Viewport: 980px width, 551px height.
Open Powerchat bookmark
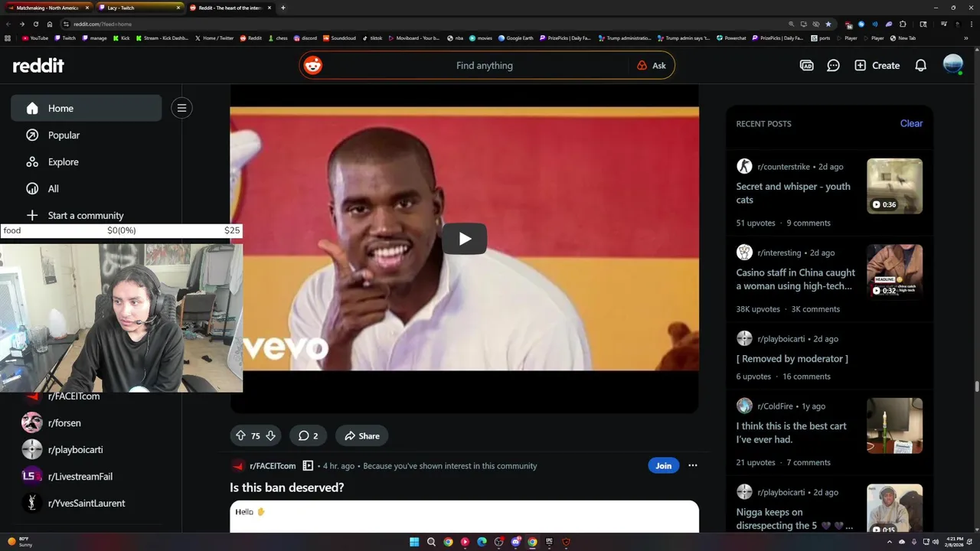click(x=731, y=37)
